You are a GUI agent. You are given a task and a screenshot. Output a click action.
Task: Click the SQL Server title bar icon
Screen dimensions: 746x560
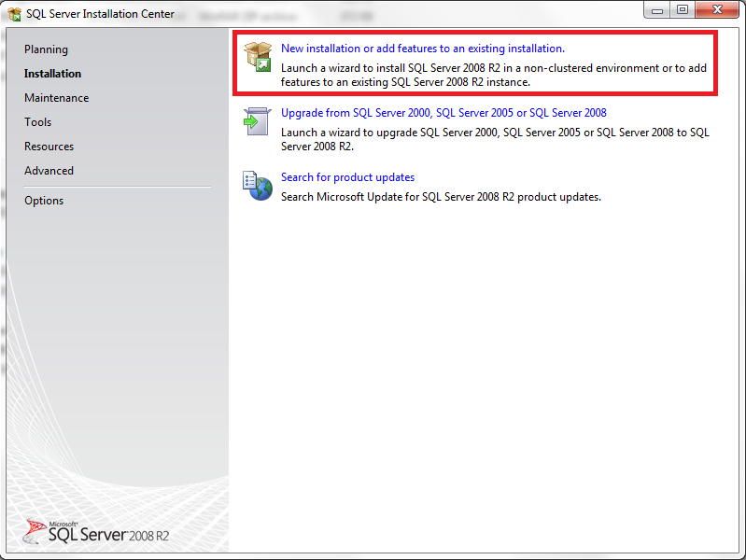[15, 14]
